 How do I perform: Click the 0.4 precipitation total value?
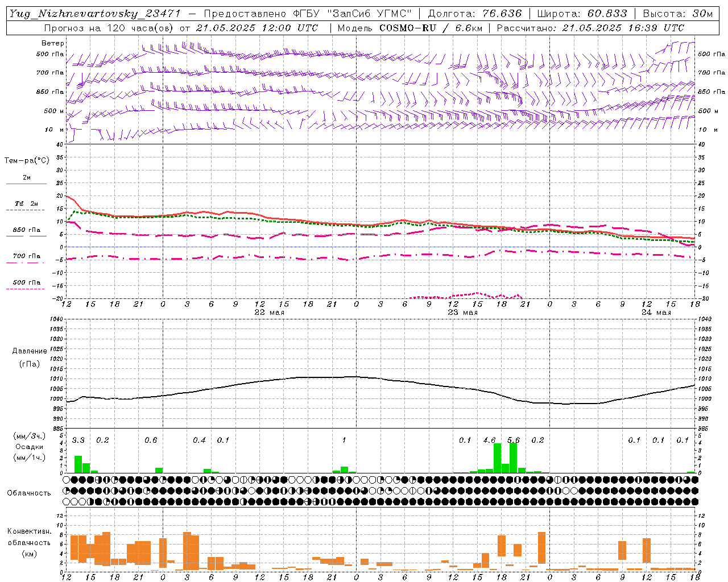coord(199,440)
